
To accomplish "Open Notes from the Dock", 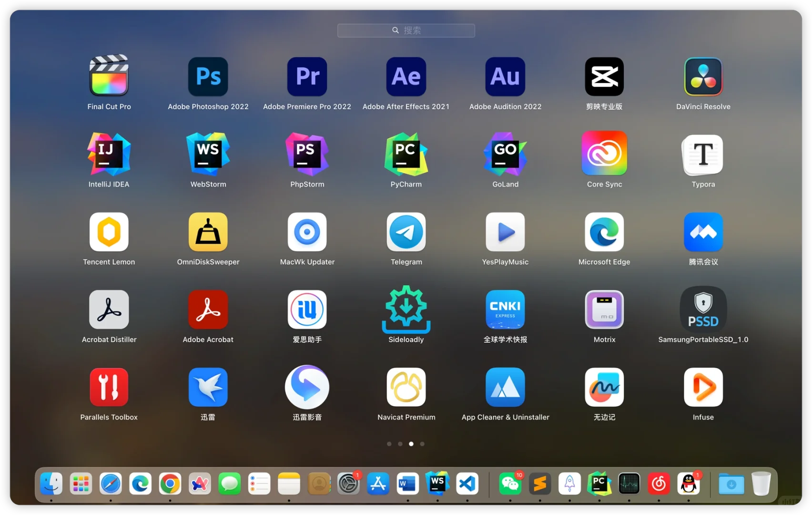I will [x=289, y=484].
